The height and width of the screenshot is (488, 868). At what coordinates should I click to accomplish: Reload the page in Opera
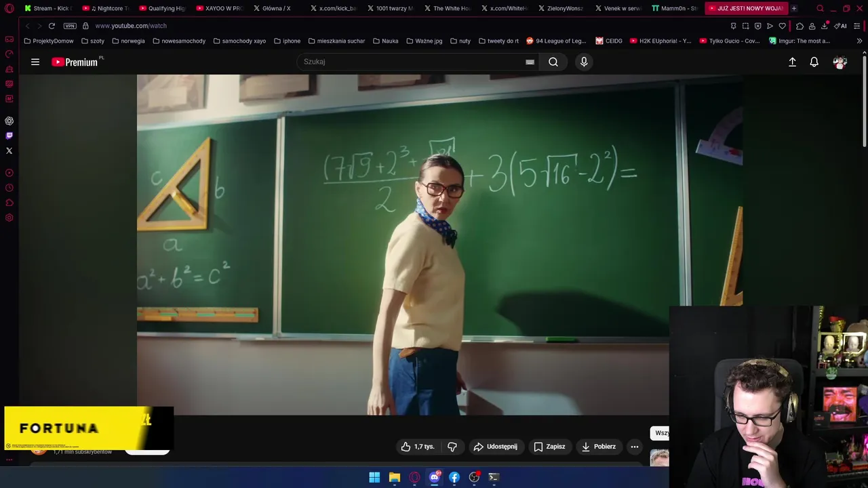click(x=52, y=26)
